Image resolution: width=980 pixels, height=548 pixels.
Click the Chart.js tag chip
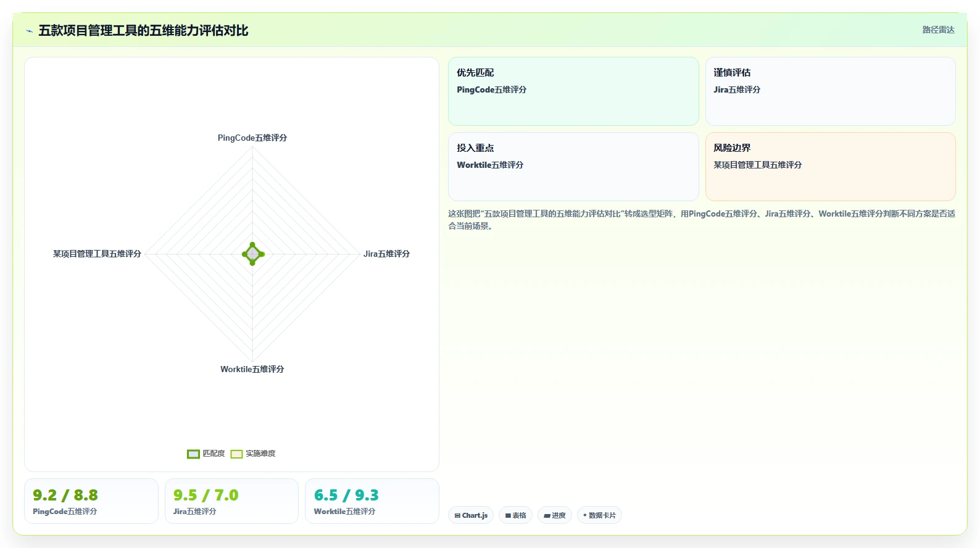click(471, 515)
